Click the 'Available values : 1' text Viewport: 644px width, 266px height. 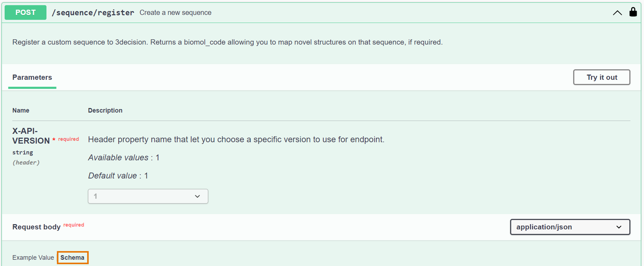click(124, 157)
